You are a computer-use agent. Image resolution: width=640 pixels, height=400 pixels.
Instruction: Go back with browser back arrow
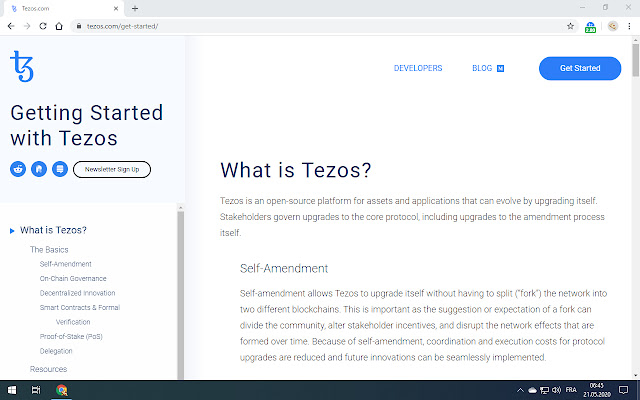pos(11,26)
